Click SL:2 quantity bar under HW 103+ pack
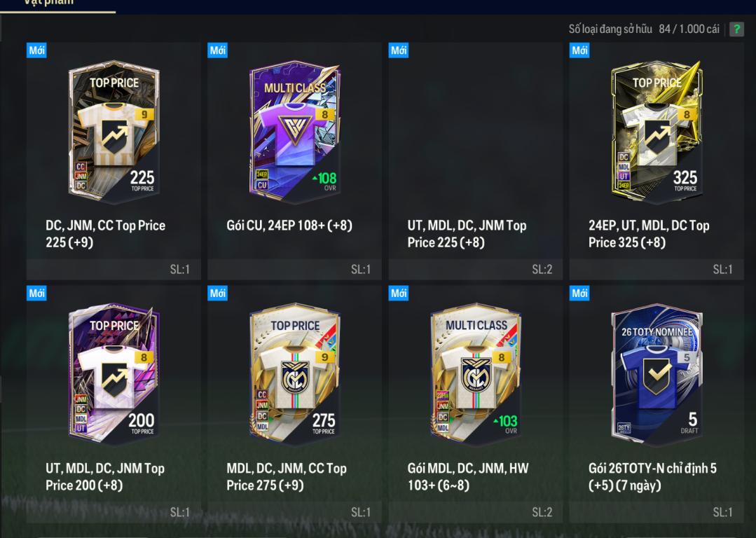Image resolution: width=756 pixels, height=538 pixels. point(476,513)
